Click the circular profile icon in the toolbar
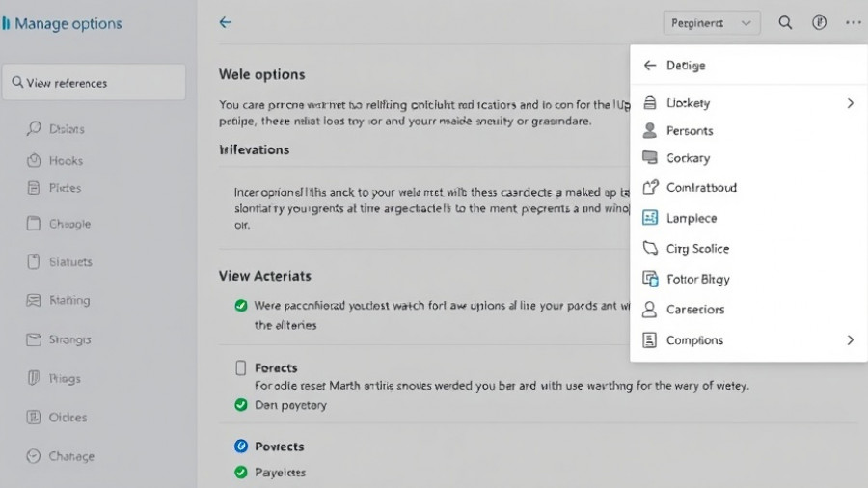Screen dimensions: 868x488 tap(819, 22)
